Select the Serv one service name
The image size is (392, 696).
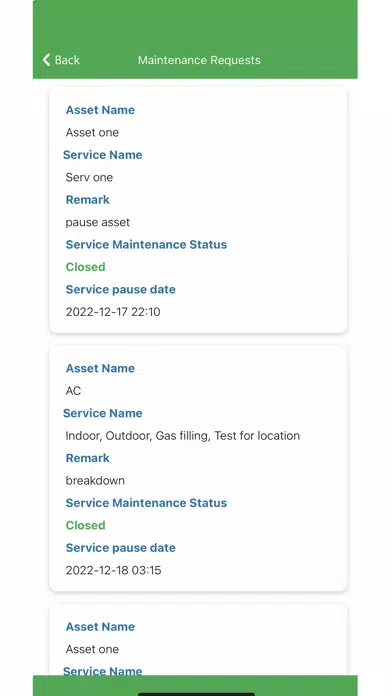(x=89, y=177)
